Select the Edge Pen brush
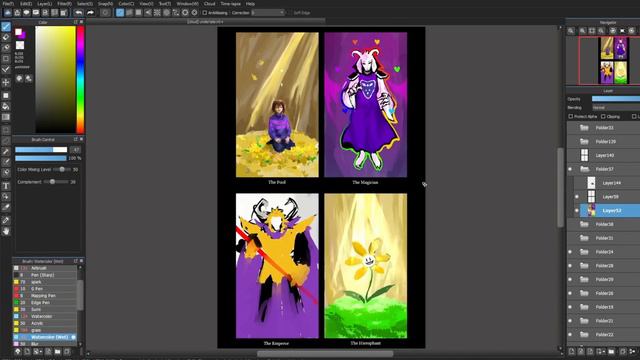The image size is (640, 360). tap(45, 303)
